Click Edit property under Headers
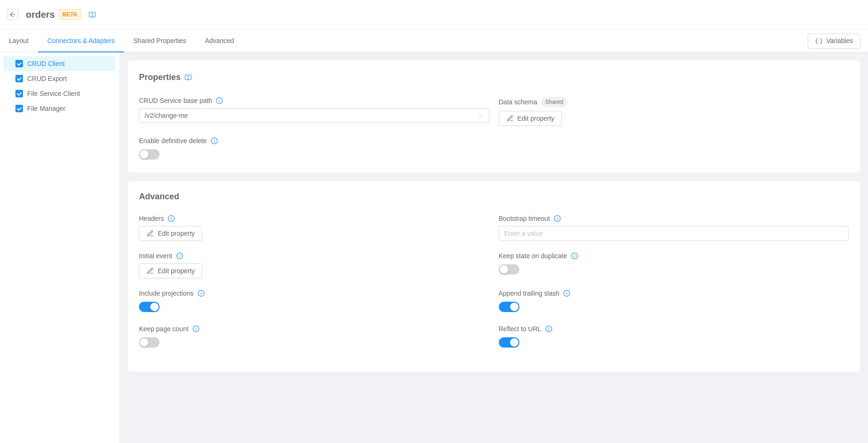Image resolution: width=868 pixels, height=443 pixels. click(x=170, y=233)
